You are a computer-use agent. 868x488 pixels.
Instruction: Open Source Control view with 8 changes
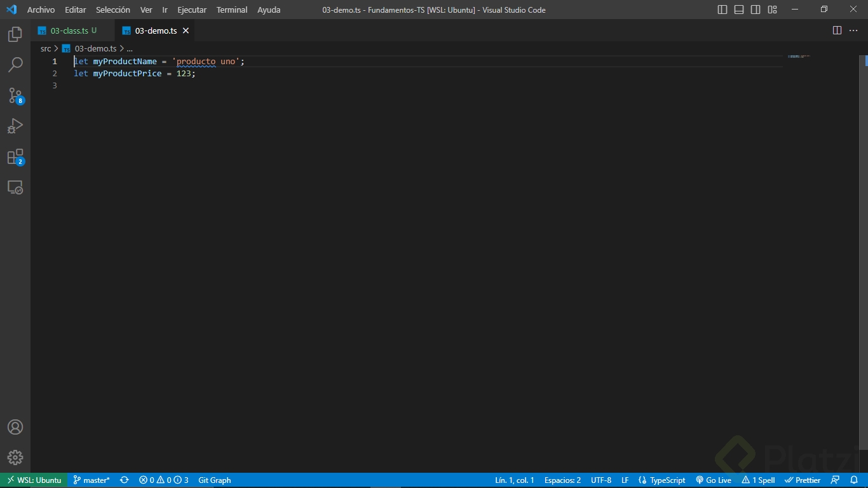tap(15, 95)
